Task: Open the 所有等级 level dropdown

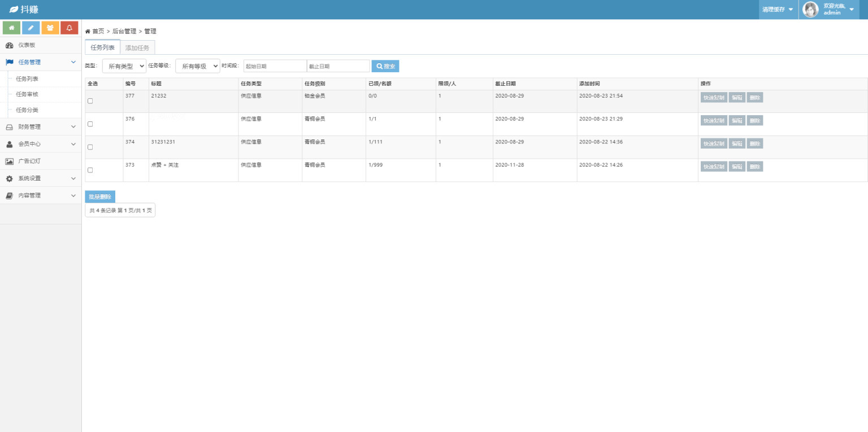Action: 197,66
